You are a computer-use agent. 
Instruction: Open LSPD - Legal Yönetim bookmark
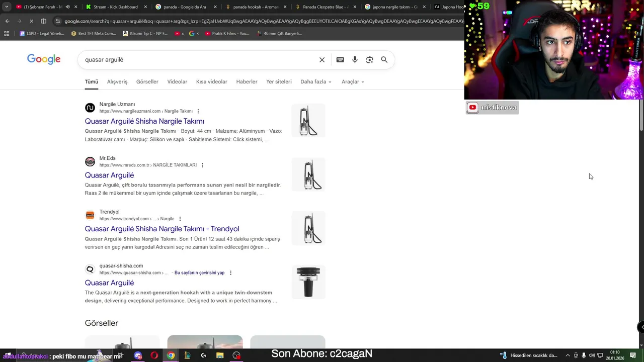pyautogui.click(x=41, y=34)
